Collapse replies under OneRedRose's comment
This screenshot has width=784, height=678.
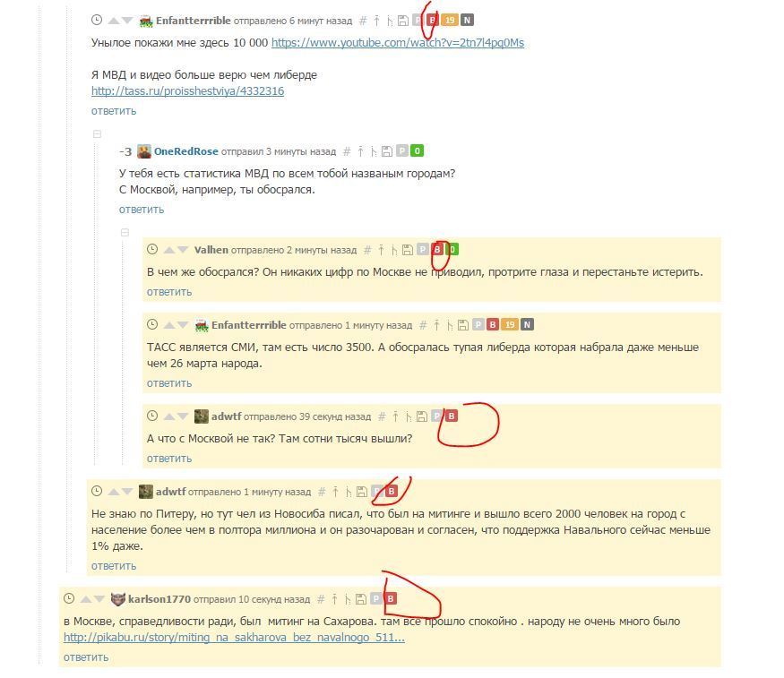125,232
